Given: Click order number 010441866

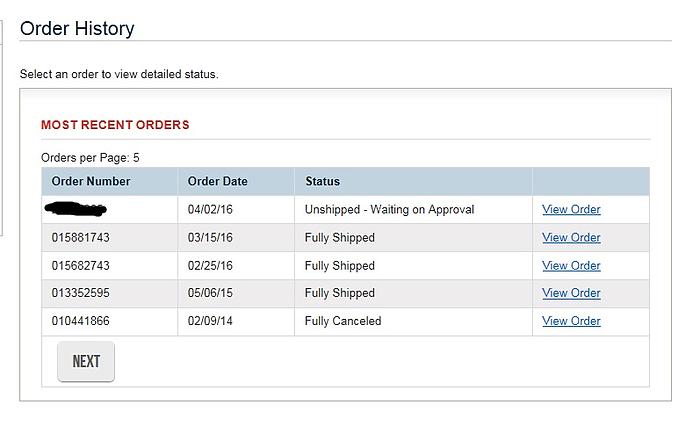Looking at the screenshot, I should [x=81, y=321].
